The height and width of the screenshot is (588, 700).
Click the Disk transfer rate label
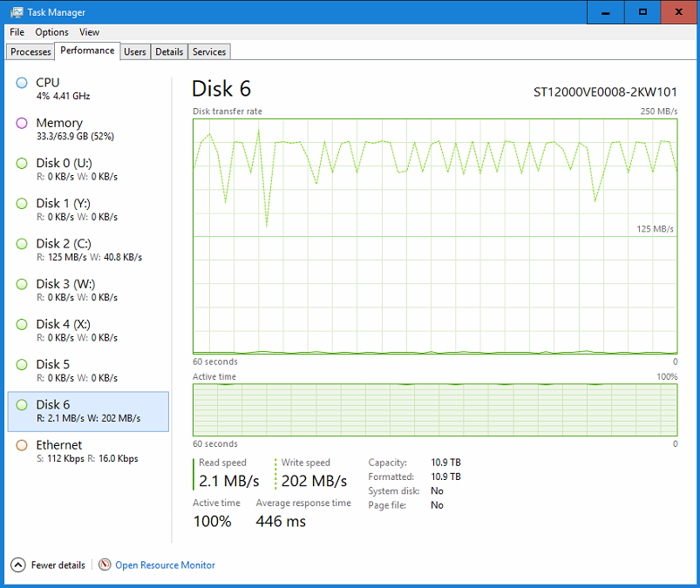pos(228,112)
